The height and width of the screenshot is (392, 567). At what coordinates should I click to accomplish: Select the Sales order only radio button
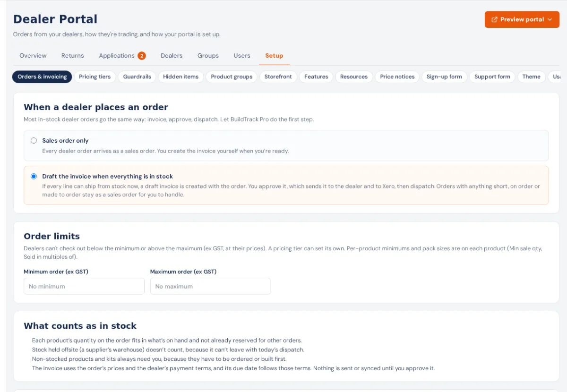[34, 140]
